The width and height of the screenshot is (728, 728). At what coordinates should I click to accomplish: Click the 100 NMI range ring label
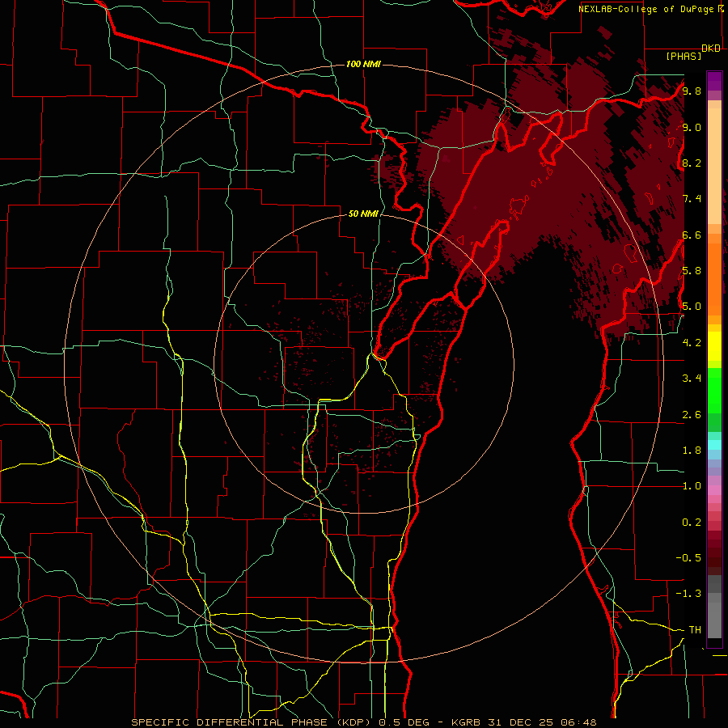363,64
